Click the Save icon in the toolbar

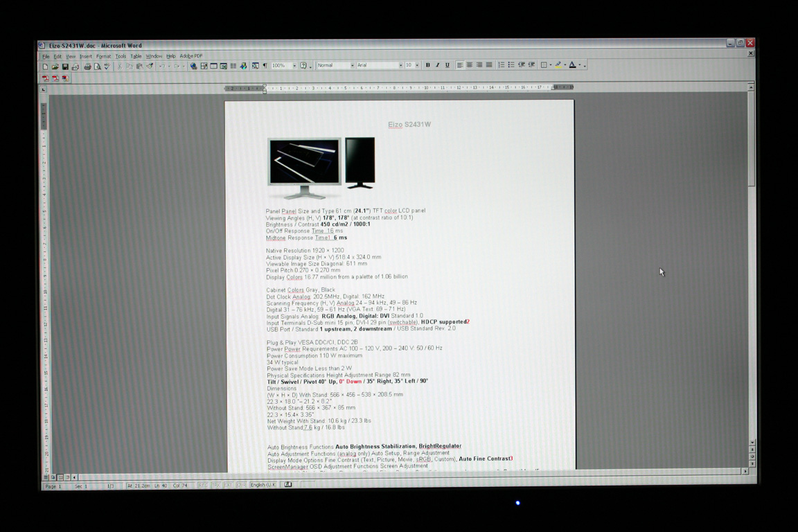[65, 66]
